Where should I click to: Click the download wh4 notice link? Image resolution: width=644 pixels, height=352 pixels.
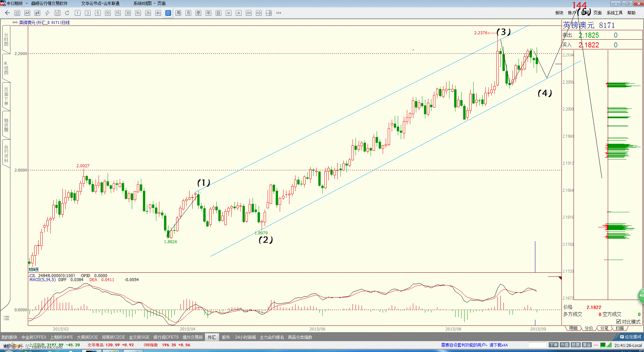coord(474,345)
